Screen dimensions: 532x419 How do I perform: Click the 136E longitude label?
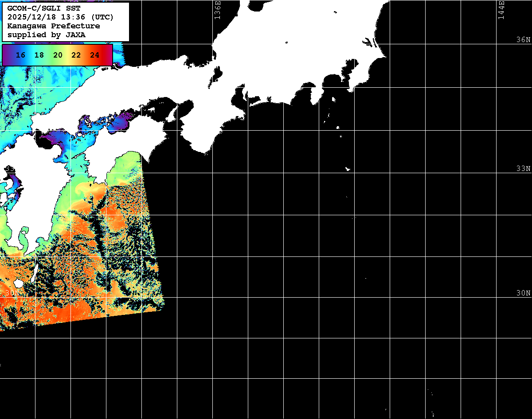217,10
